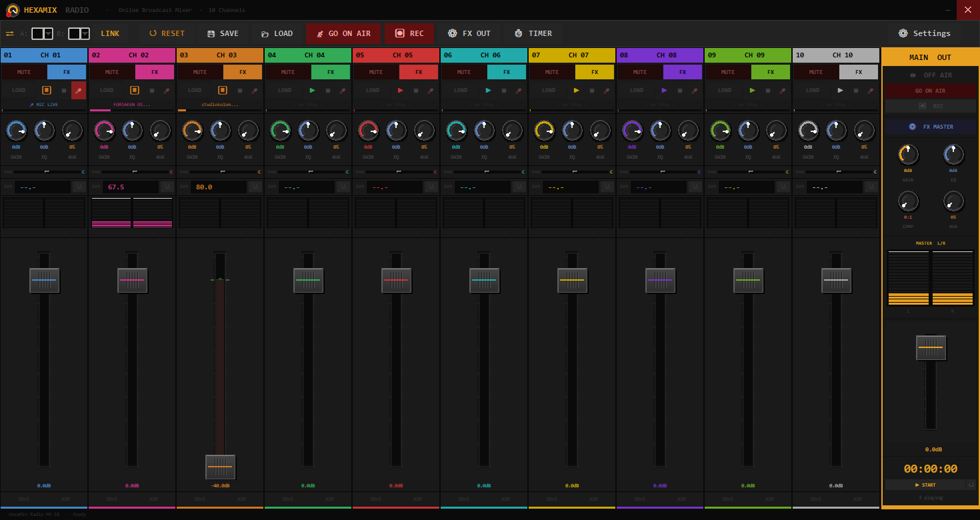Click the EQ knob on CH 06
This screenshot has width=980, height=520.
click(x=484, y=130)
